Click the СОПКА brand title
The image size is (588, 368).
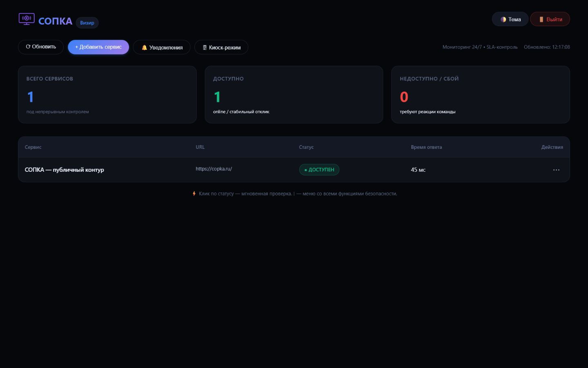point(55,21)
